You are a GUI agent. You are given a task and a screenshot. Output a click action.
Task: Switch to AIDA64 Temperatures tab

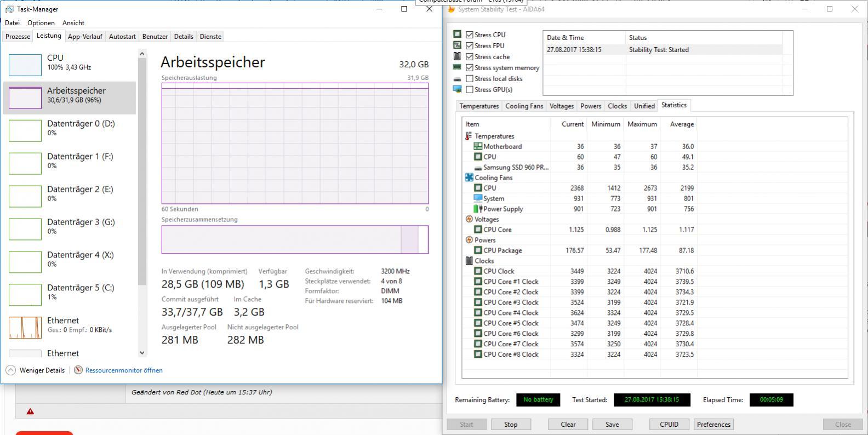coord(479,106)
